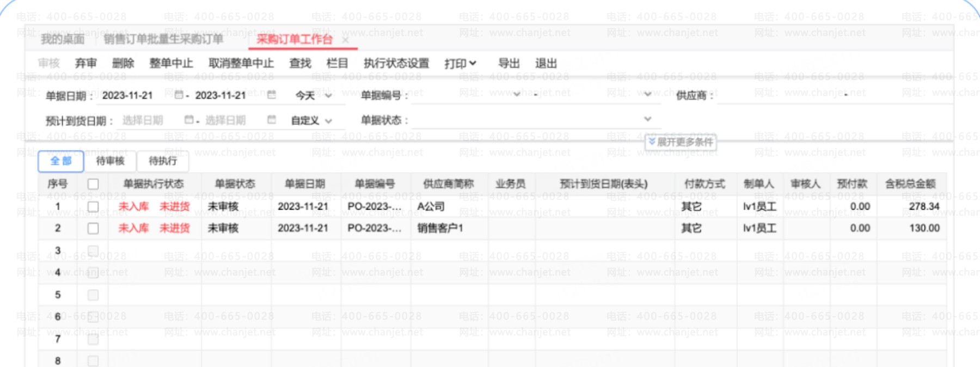Tick the checkbox in row 7
Viewport: 980px width, 367px height.
click(93, 339)
